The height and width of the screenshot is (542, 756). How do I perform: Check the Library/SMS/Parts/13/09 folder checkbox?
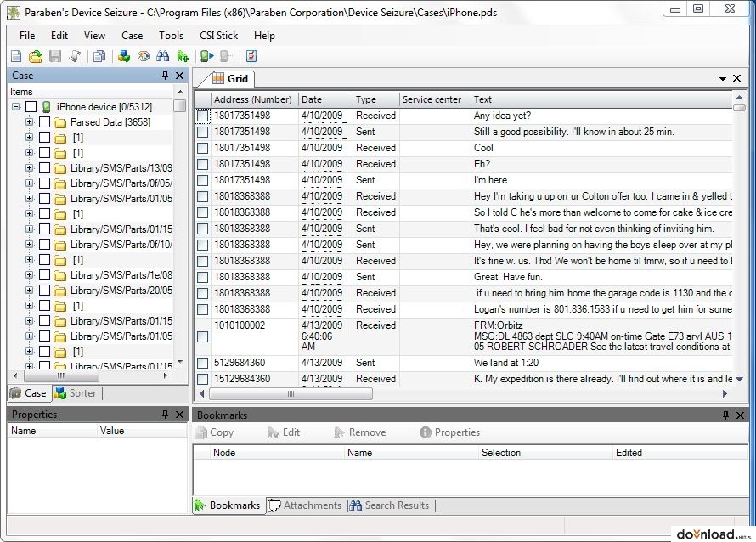click(x=44, y=168)
